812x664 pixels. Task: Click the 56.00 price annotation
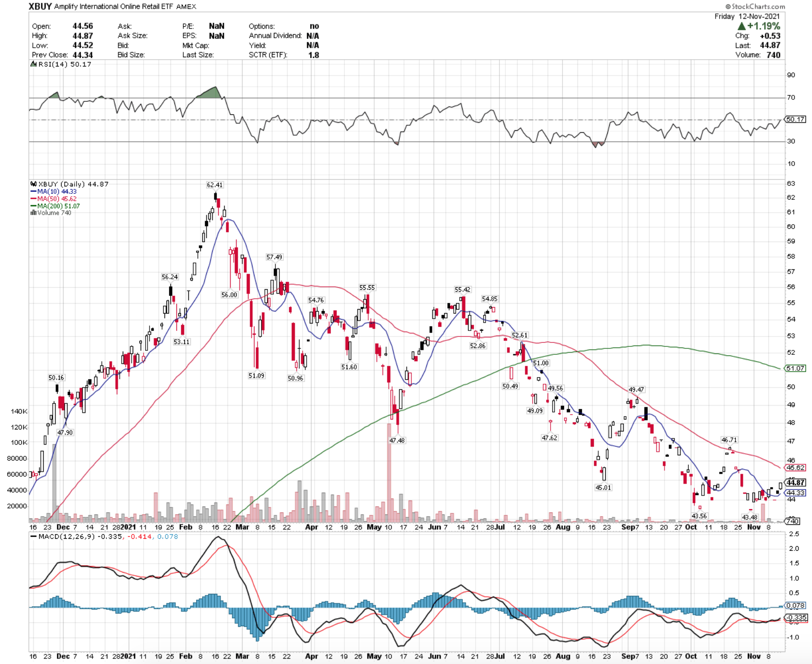(x=229, y=295)
